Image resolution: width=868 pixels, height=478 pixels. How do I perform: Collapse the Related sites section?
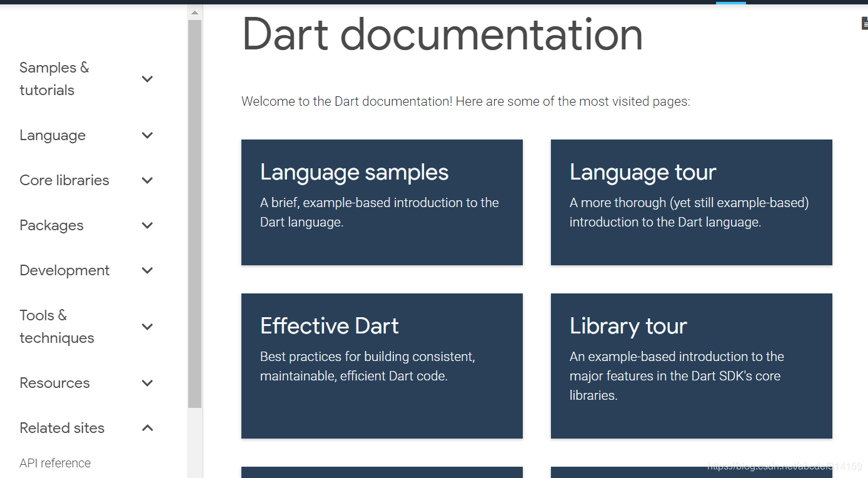coord(148,428)
